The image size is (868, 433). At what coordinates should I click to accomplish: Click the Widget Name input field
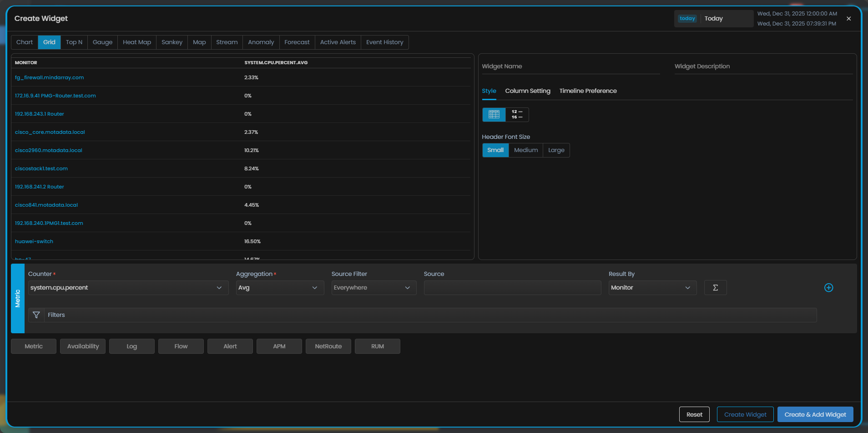pyautogui.click(x=570, y=66)
